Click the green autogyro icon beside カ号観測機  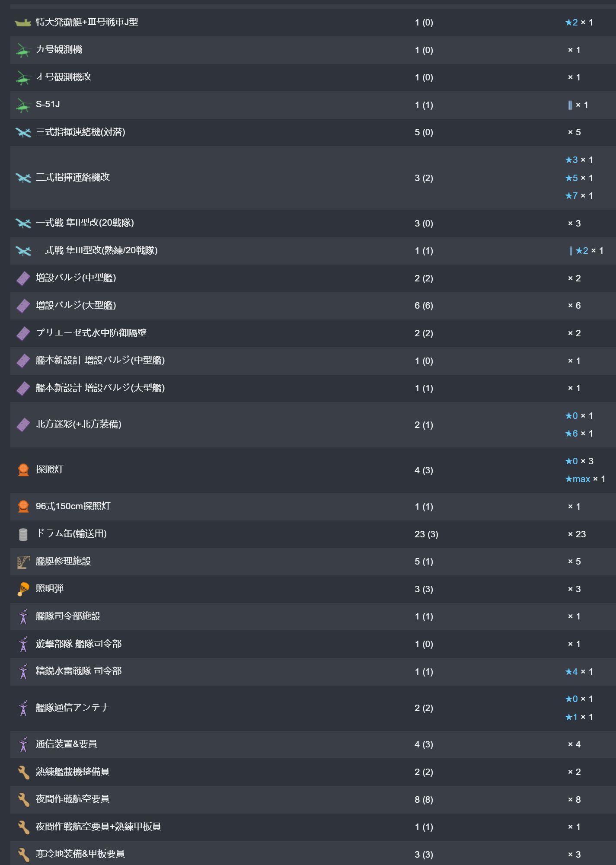click(23, 50)
